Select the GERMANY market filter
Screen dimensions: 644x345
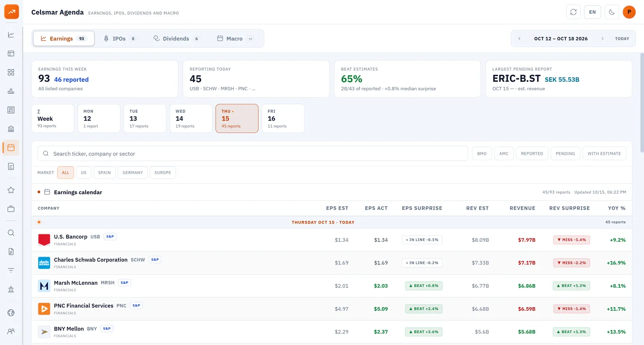coord(132,172)
